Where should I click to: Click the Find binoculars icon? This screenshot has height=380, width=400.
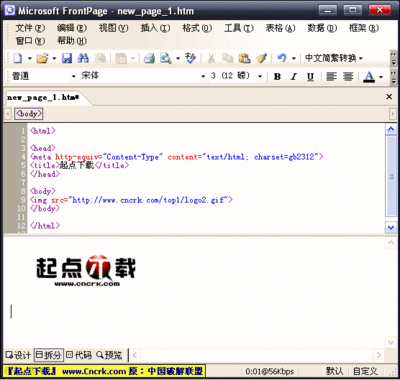(83, 58)
